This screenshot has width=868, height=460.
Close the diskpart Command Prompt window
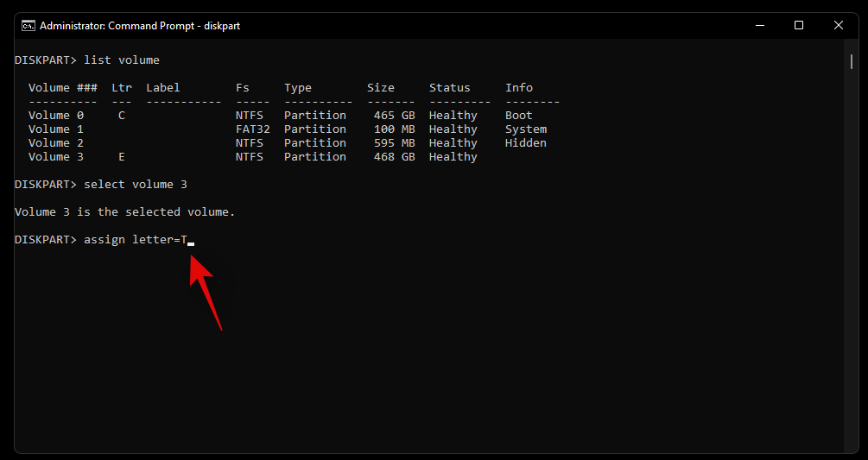pyautogui.click(x=839, y=26)
